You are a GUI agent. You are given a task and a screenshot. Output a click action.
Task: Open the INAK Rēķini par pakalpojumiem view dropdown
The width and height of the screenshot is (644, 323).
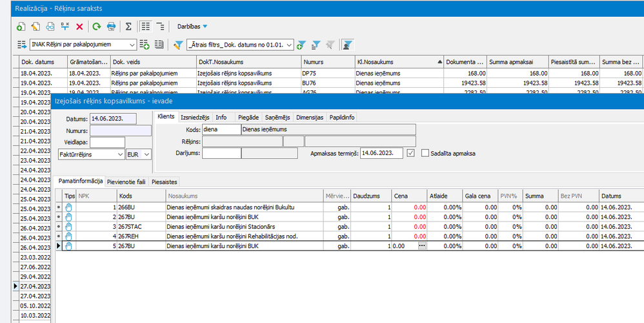tap(132, 45)
